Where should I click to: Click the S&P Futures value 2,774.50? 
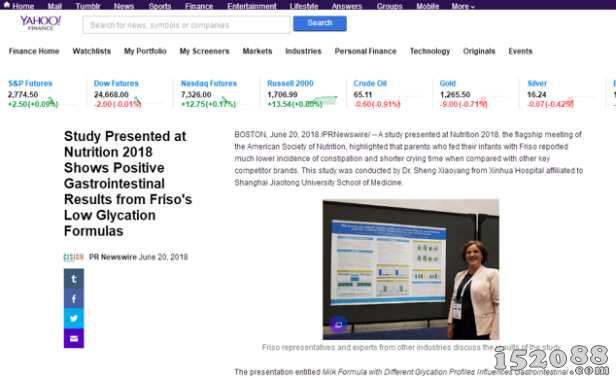pos(23,95)
